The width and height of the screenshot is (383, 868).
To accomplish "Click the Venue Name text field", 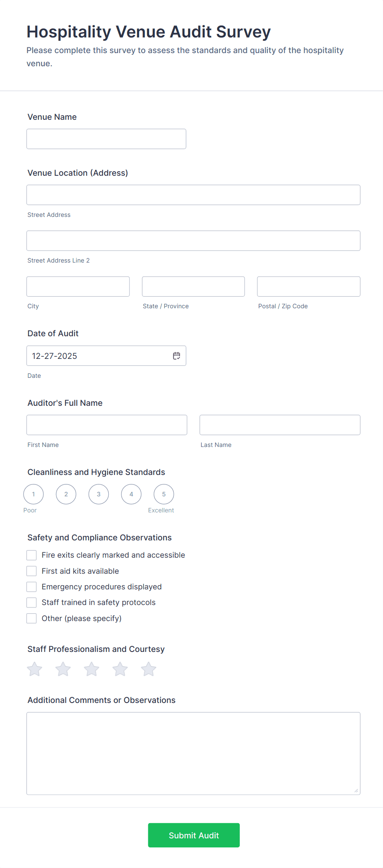I will [106, 139].
